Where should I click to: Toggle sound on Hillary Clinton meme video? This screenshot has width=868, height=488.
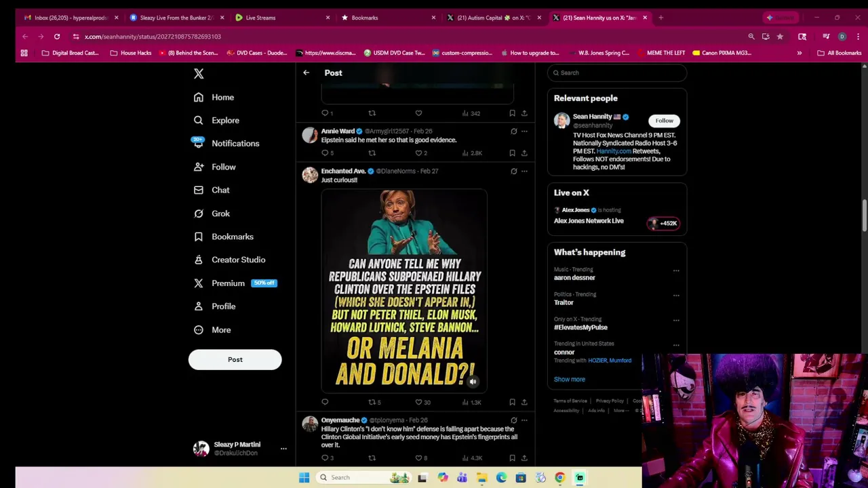click(473, 382)
